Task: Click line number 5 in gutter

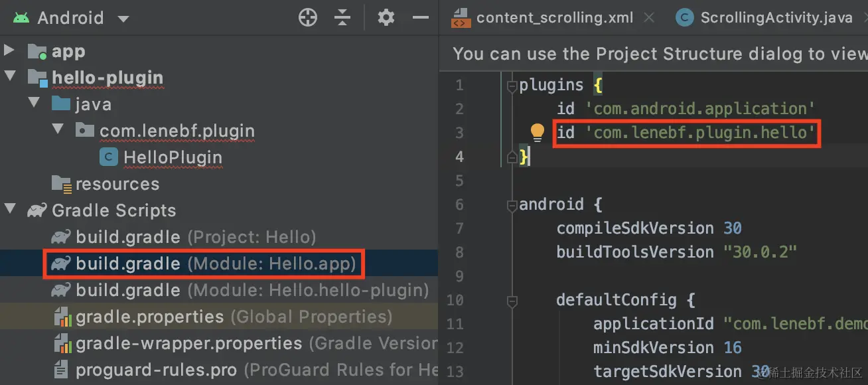Action: (x=459, y=181)
